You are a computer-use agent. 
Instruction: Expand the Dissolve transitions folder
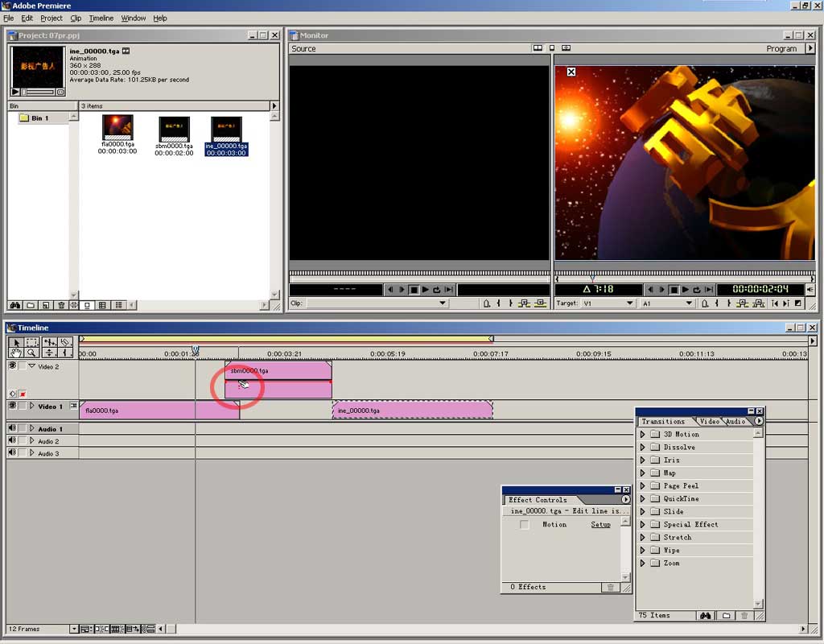643,448
